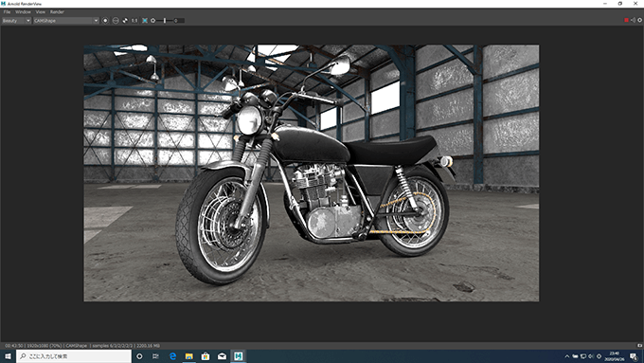Screen dimensions: 644x363
Task: Toggle the render sound speaker icon
Action: pos(633,20)
